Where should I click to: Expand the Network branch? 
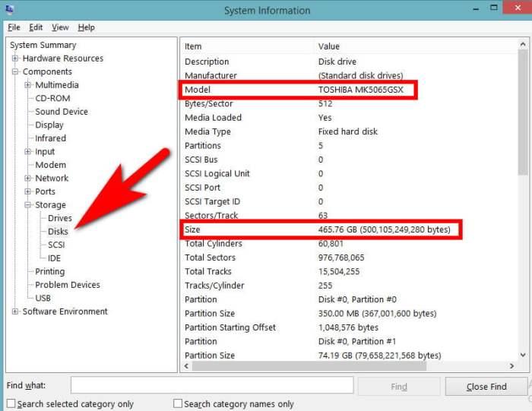pyautogui.click(x=28, y=178)
